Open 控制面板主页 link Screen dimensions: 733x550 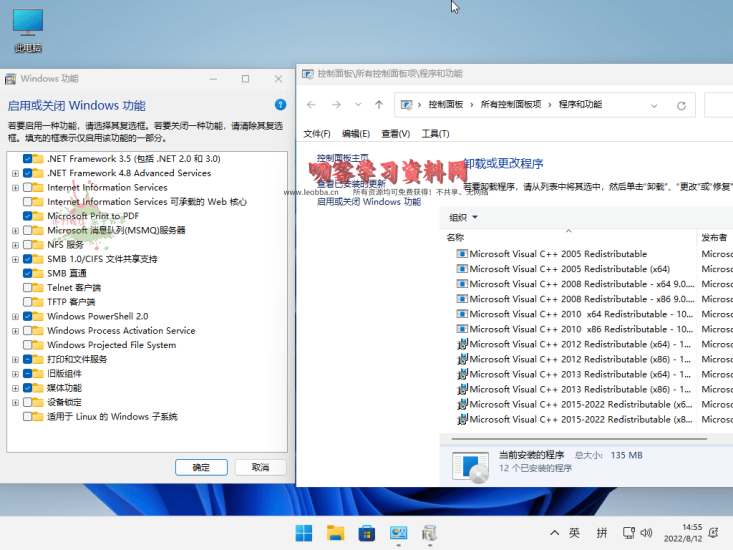tap(343, 158)
